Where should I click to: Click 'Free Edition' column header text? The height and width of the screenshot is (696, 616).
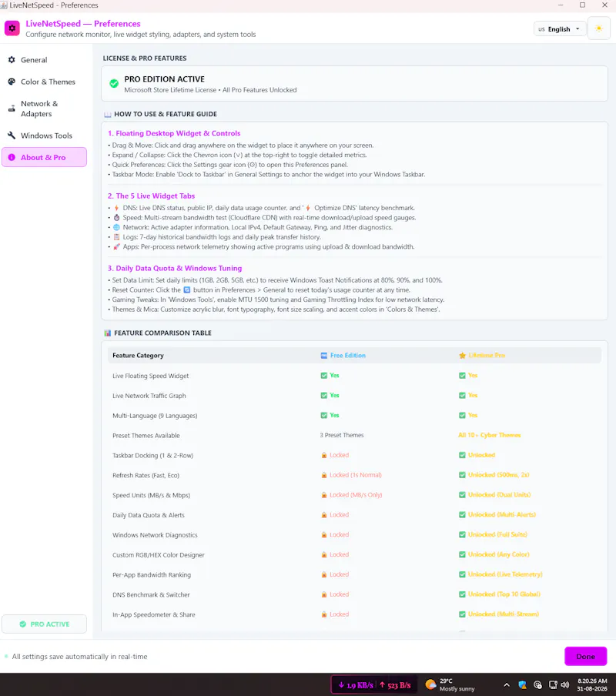point(348,356)
